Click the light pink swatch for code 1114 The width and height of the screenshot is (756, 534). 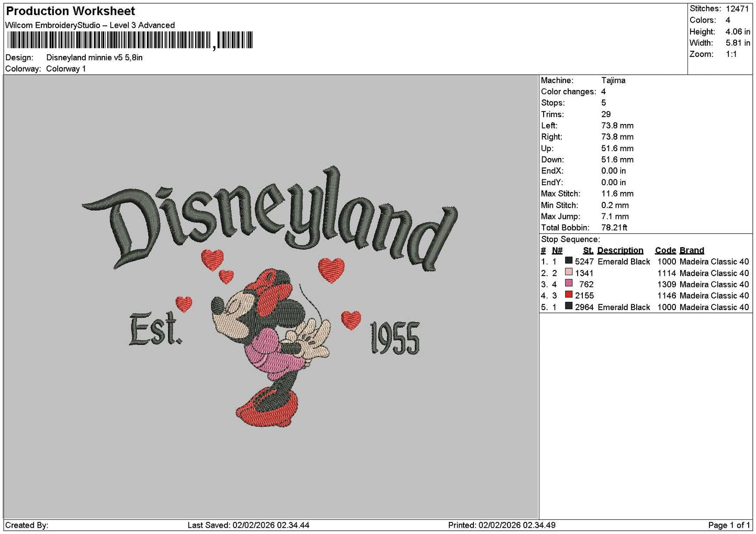[x=569, y=272]
